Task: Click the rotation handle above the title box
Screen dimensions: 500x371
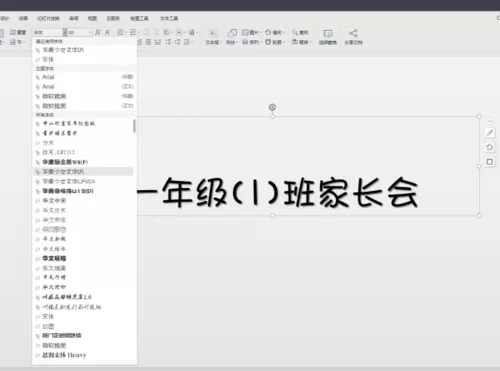Action: point(272,107)
